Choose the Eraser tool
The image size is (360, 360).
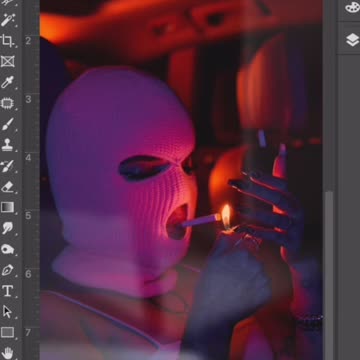click(x=7, y=187)
